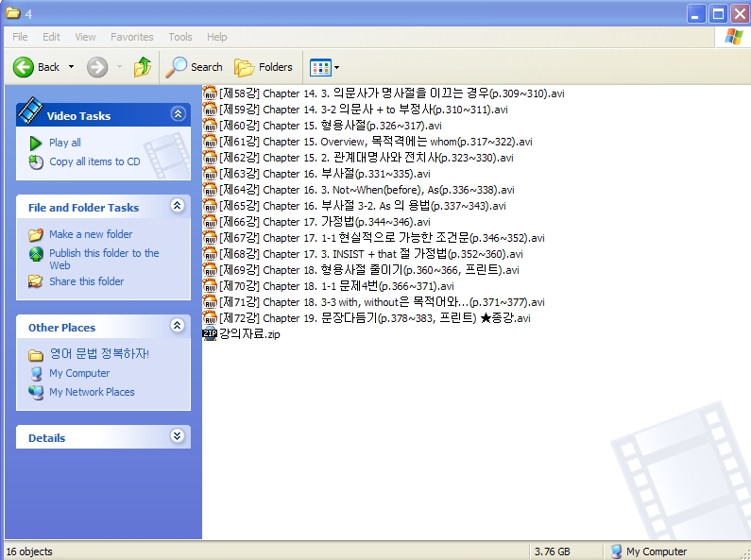Open the 영어 문법 정복하자! folder link
751x560 pixels.
click(99, 354)
